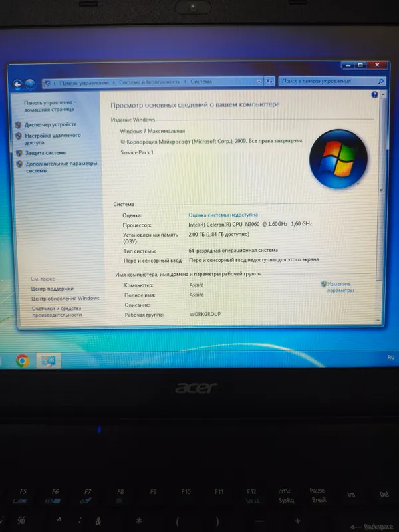Viewport: 399px width, 532px height.
Task: Click Изменить параметры link
Action: tap(340, 287)
